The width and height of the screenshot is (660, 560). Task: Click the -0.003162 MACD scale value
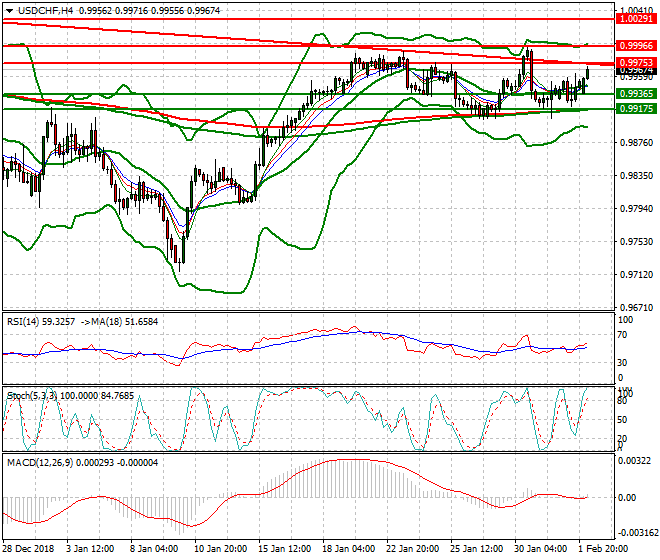pyautogui.click(x=637, y=533)
